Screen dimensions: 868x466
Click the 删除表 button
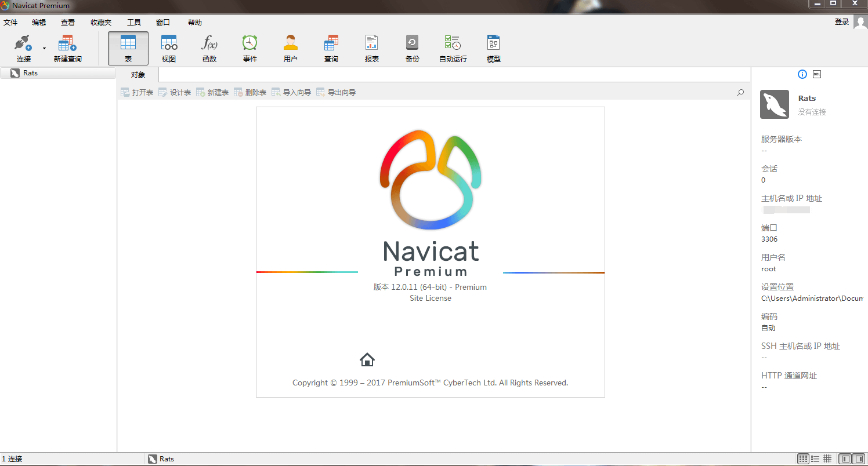(250, 92)
